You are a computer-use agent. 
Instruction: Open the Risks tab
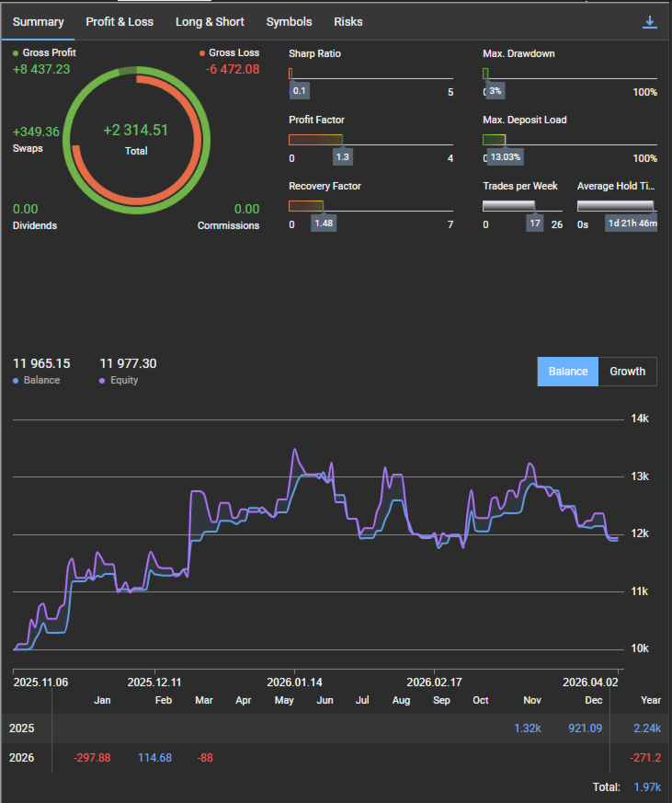coord(348,22)
